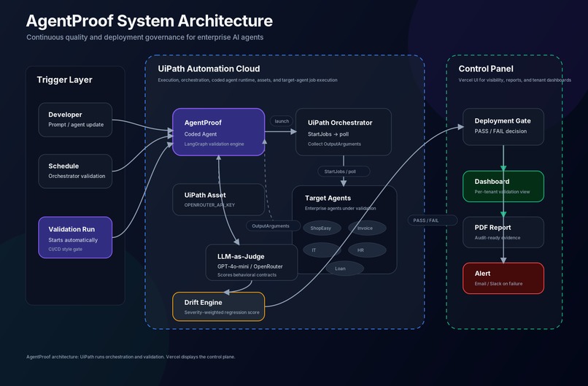Click the PASS / FAIL pill label

tap(433, 220)
